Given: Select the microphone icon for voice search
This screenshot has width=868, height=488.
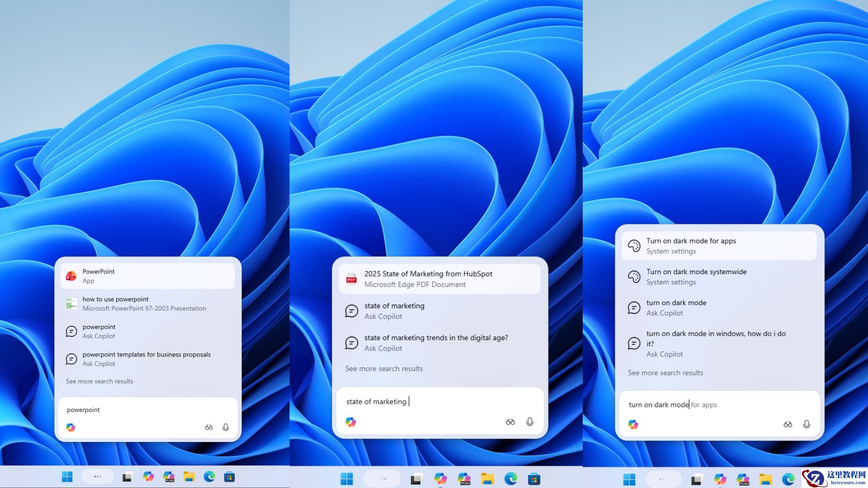Looking at the screenshot, I should 226,427.
